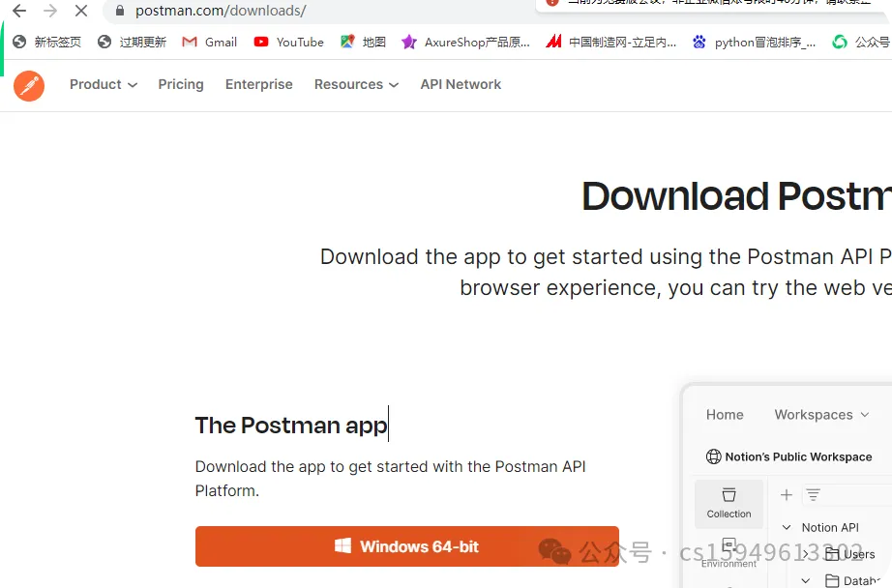Expand the Users folder chevron
The width and height of the screenshot is (892, 588).
(x=806, y=554)
